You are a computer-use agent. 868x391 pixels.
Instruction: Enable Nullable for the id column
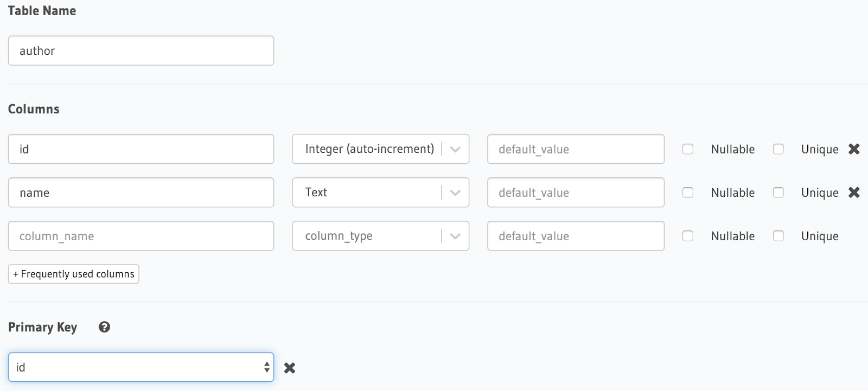688,149
